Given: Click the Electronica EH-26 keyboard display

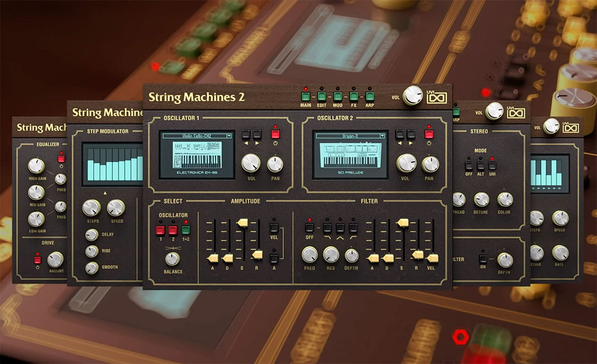Looking at the screenshot, I should [x=198, y=155].
